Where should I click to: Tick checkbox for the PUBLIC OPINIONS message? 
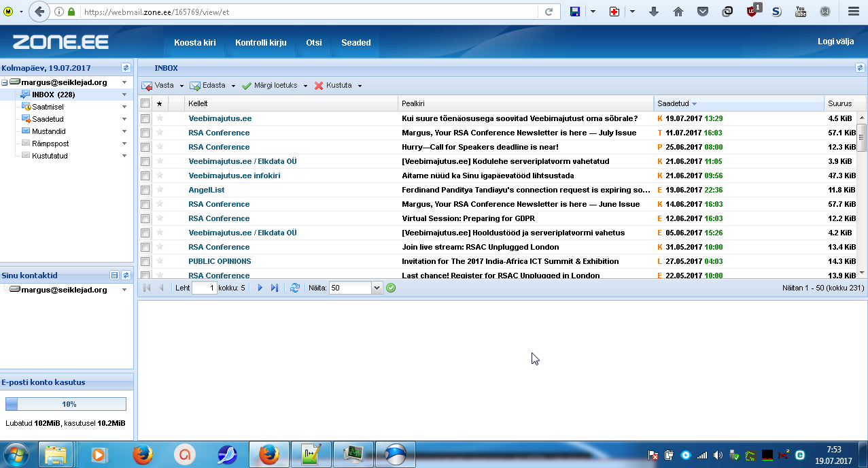click(x=145, y=261)
